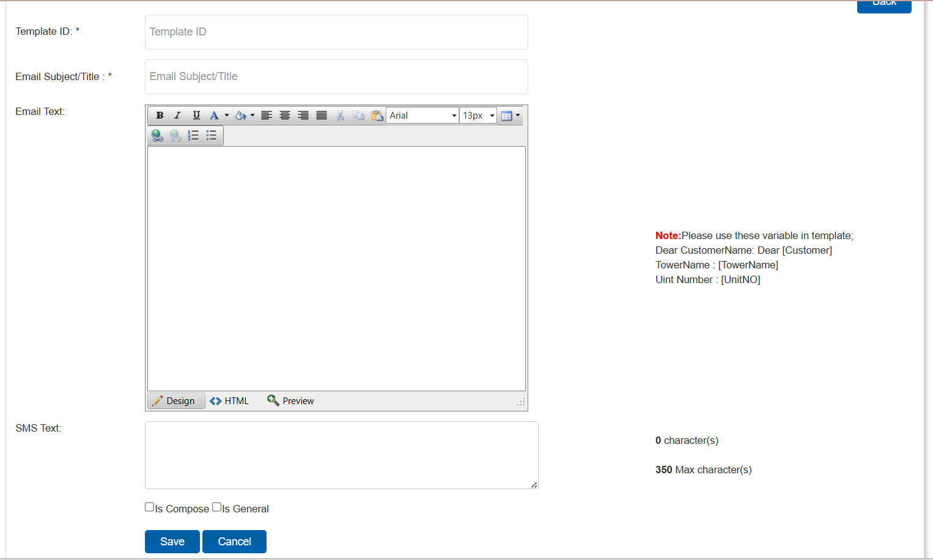This screenshot has width=933, height=560.
Task: Click the Cancel button
Action: point(234,542)
